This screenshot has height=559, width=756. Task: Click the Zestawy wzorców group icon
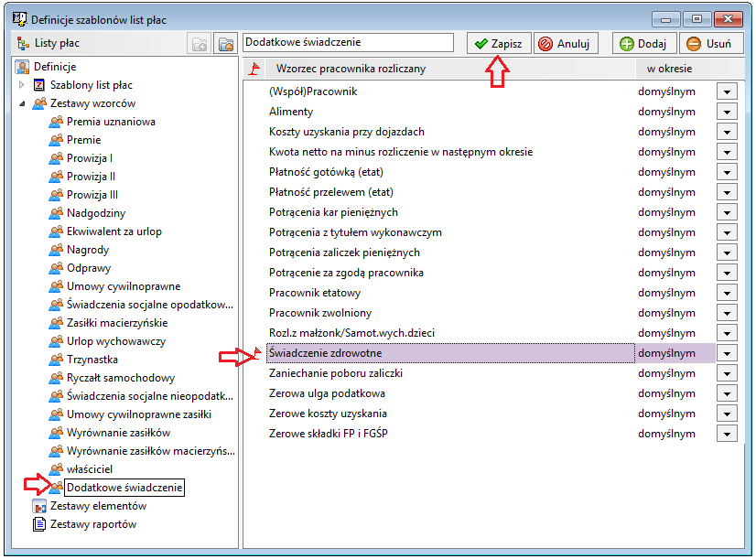tap(39, 103)
